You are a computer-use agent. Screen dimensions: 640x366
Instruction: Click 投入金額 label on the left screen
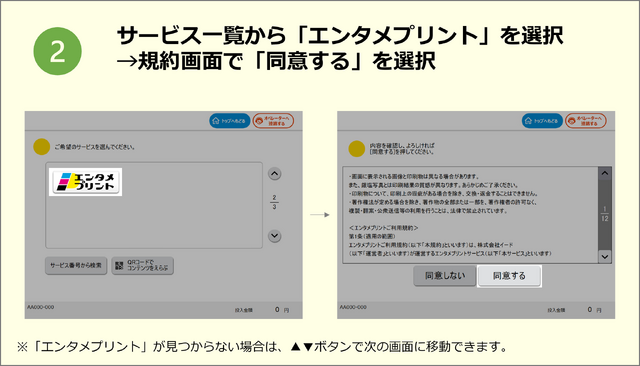point(244,310)
